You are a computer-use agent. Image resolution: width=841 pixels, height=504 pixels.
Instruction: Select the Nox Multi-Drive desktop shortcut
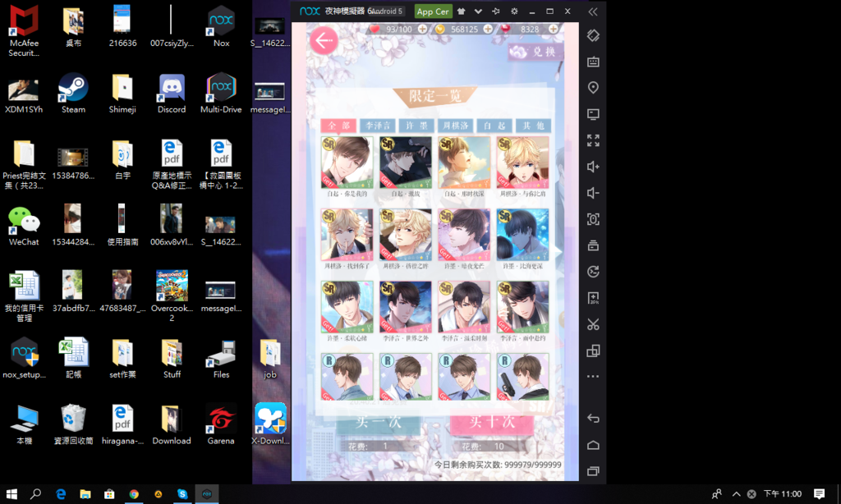(221, 94)
